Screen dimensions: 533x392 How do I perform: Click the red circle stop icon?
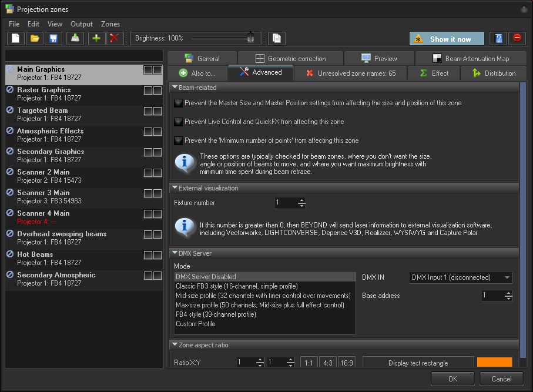click(x=517, y=39)
